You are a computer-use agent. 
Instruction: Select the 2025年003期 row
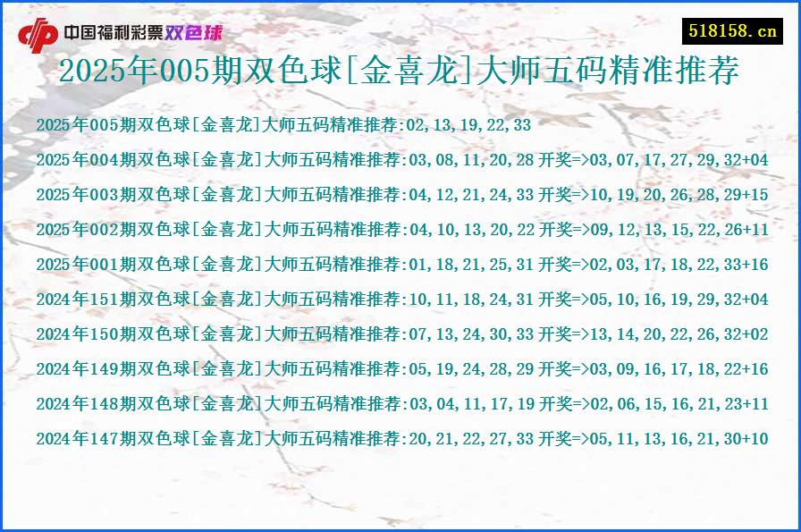tap(400, 196)
